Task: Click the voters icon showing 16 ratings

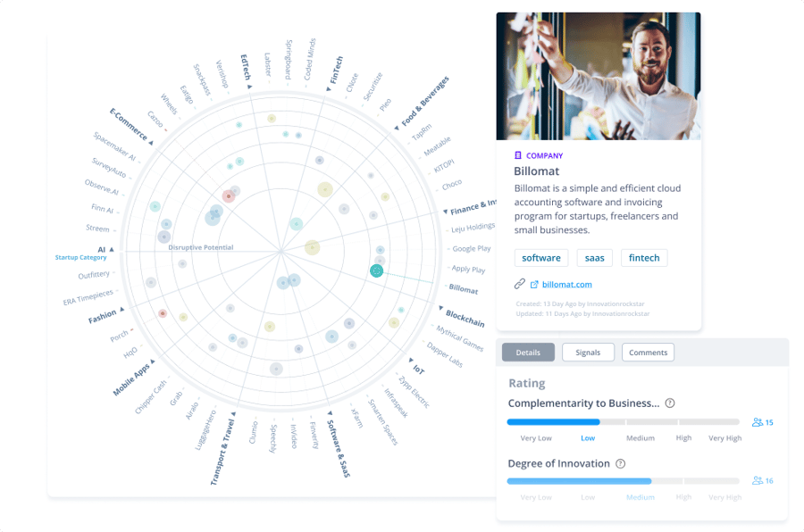Action: point(758,481)
